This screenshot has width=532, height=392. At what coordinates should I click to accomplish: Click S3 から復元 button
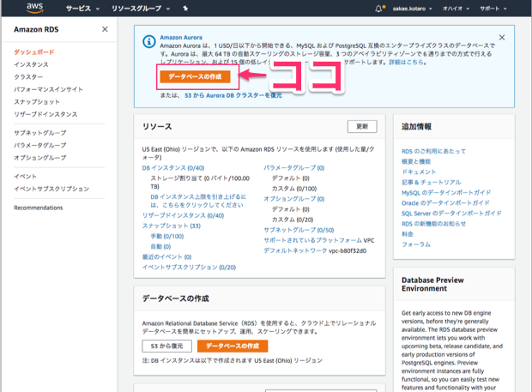167,346
